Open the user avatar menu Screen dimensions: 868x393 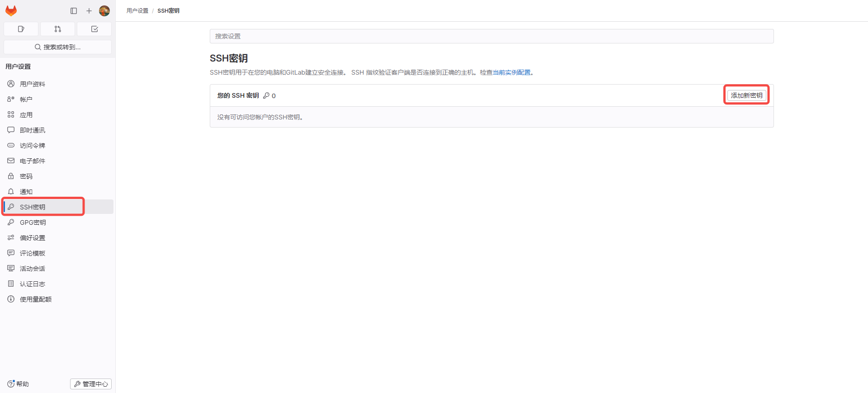point(104,11)
